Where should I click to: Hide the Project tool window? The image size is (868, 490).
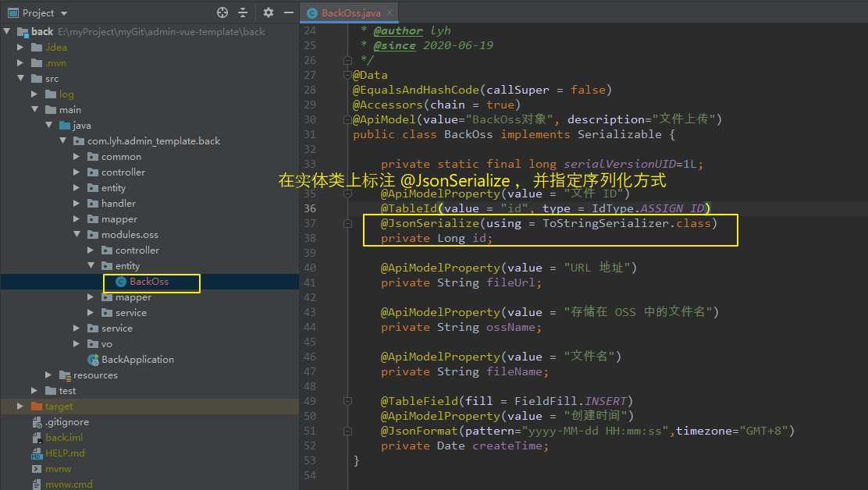click(x=288, y=12)
